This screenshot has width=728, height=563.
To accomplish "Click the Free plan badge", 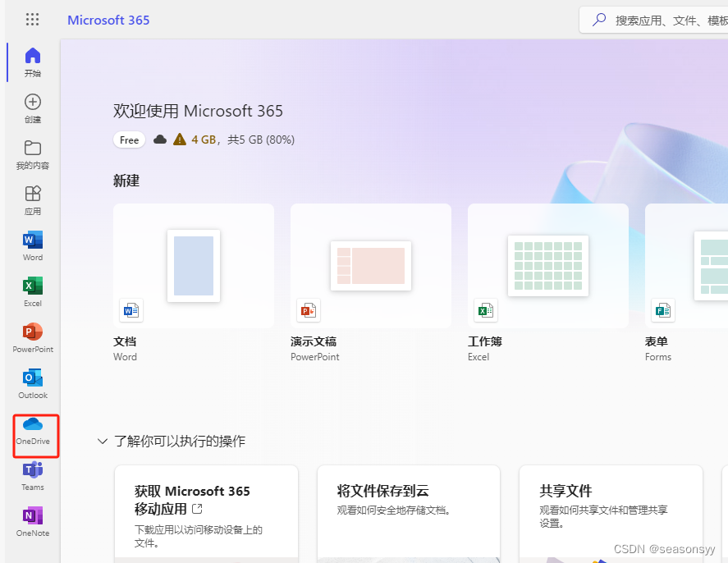I will pos(129,140).
